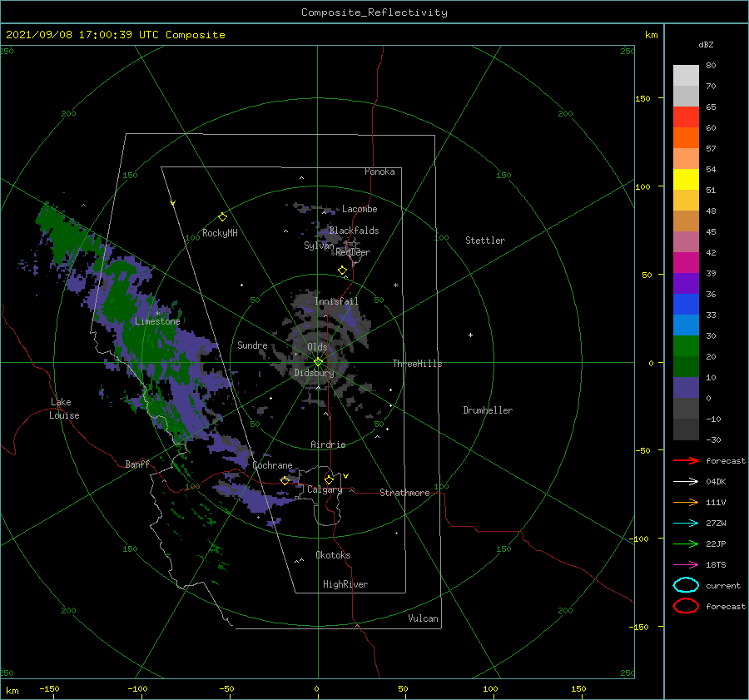The height and width of the screenshot is (700, 749).
Task: Pick the yellow 51-54 dBZ swatch
Action: [x=686, y=180]
